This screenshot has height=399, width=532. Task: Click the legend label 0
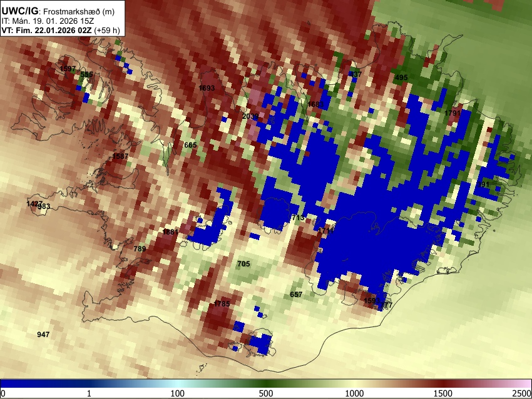click(3, 393)
